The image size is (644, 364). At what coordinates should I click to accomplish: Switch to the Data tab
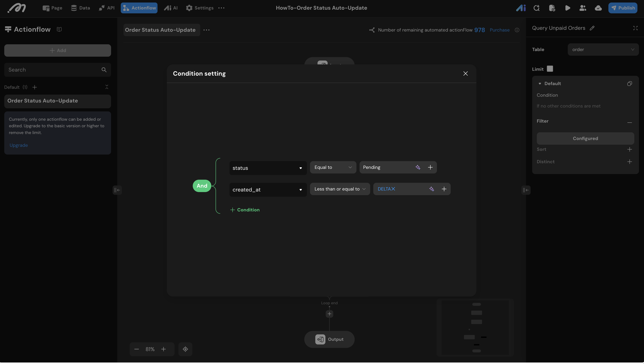pos(80,8)
